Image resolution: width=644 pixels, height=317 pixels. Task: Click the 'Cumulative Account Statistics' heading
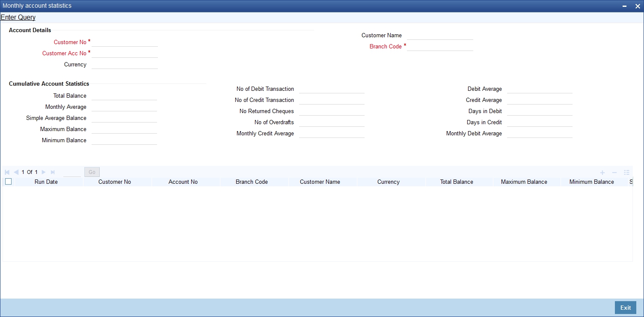coord(49,84)
